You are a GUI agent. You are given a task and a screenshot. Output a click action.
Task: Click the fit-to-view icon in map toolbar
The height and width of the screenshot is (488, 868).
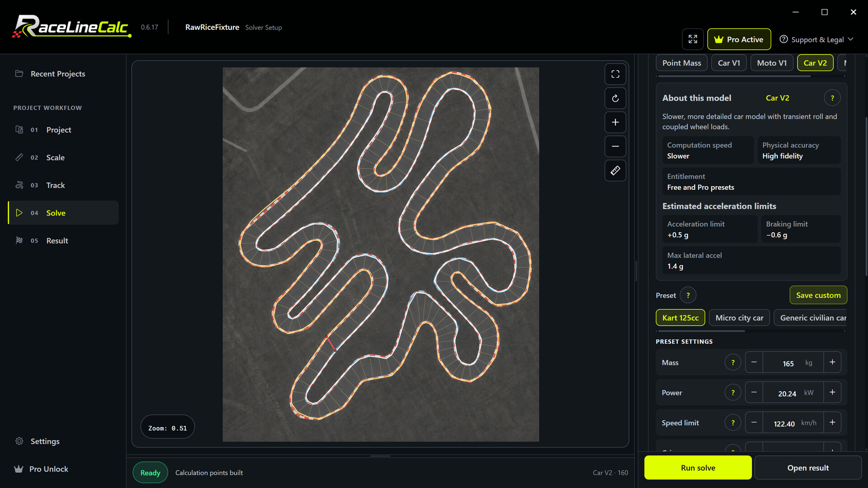[615, 74]
